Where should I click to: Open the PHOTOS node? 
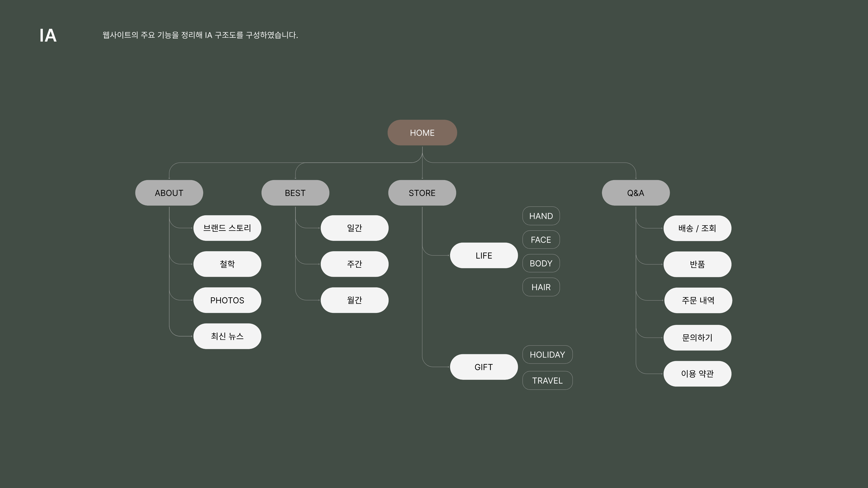[227, 300]
